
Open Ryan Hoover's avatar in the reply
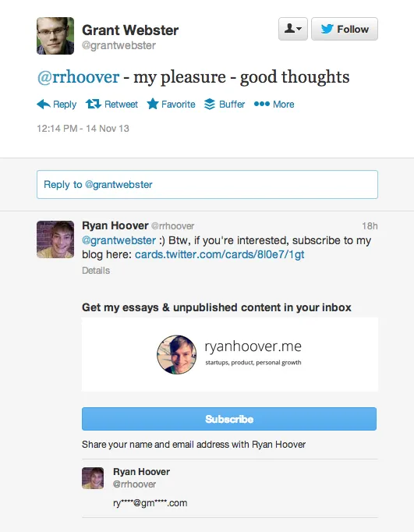[55, 239]
